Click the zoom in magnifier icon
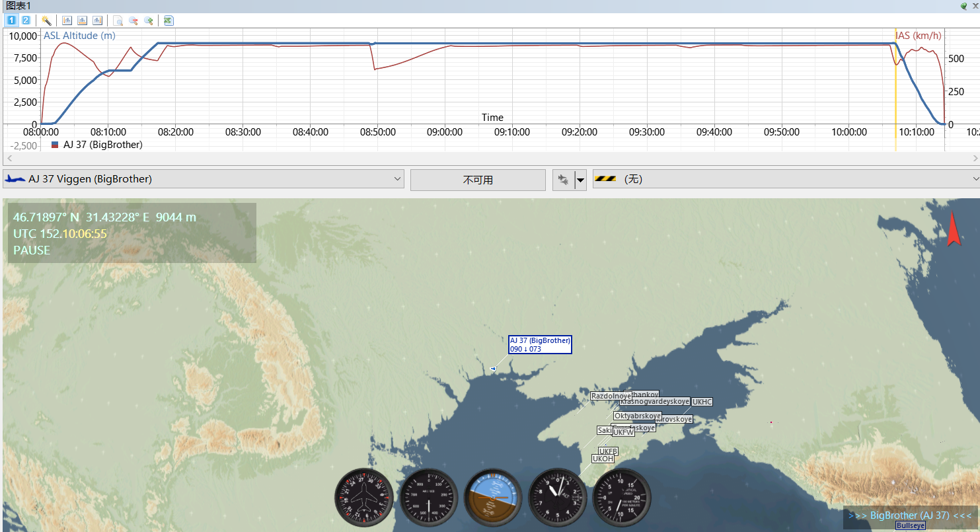 (148, 20)
